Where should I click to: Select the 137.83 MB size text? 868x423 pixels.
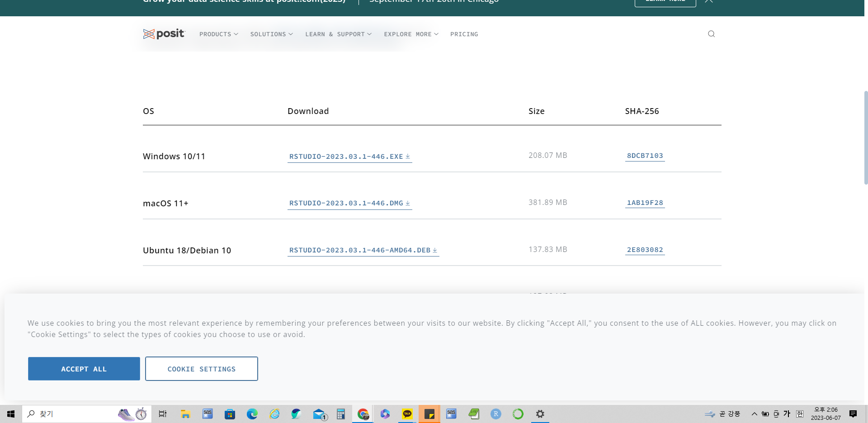547,249
